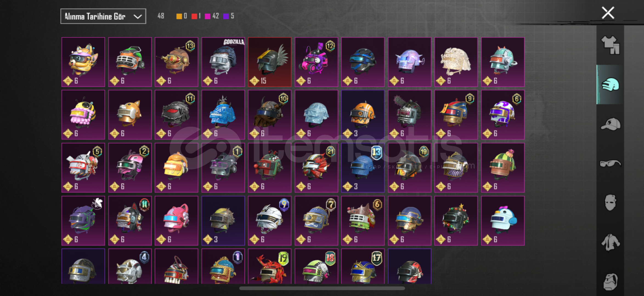
Task: Expand the Alınma Tarihine Gör sort dropdown
Action: pyautogui.click(x=103, y=16)
